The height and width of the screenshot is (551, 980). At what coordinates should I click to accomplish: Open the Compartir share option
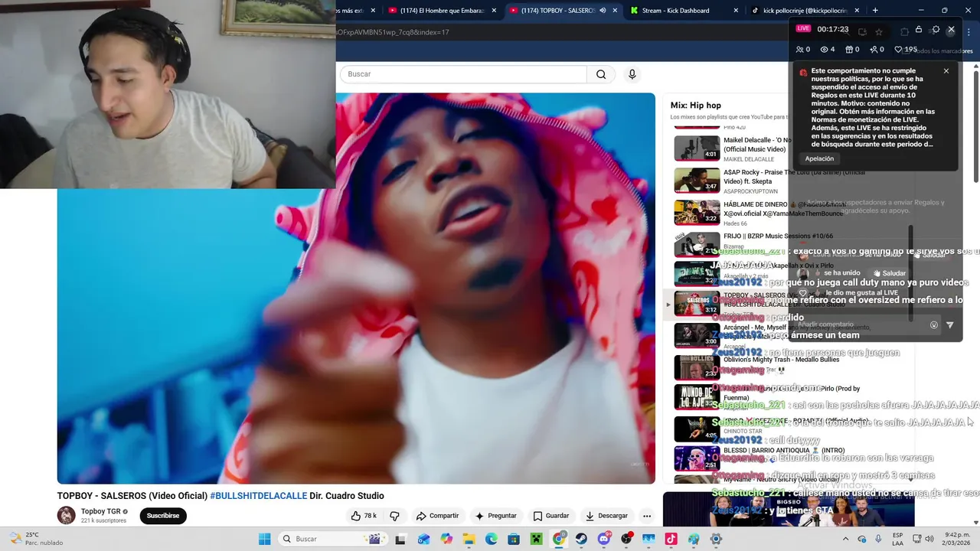click(437, 516)
